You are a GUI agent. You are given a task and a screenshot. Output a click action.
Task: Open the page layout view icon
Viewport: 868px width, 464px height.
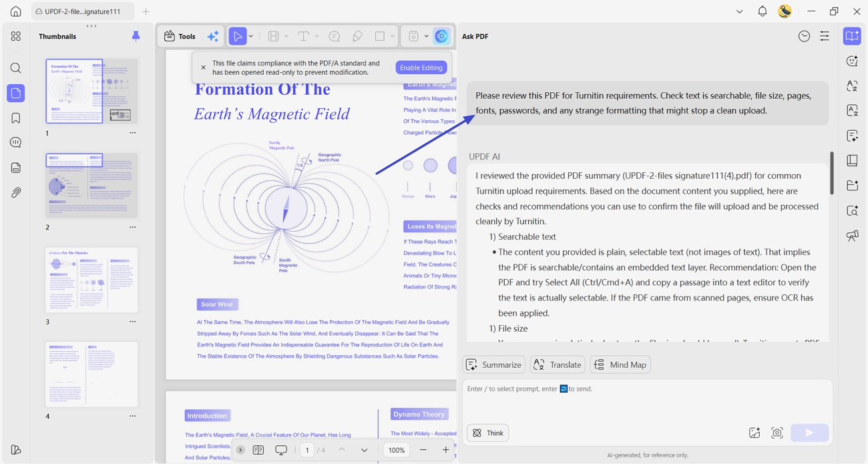258,450
